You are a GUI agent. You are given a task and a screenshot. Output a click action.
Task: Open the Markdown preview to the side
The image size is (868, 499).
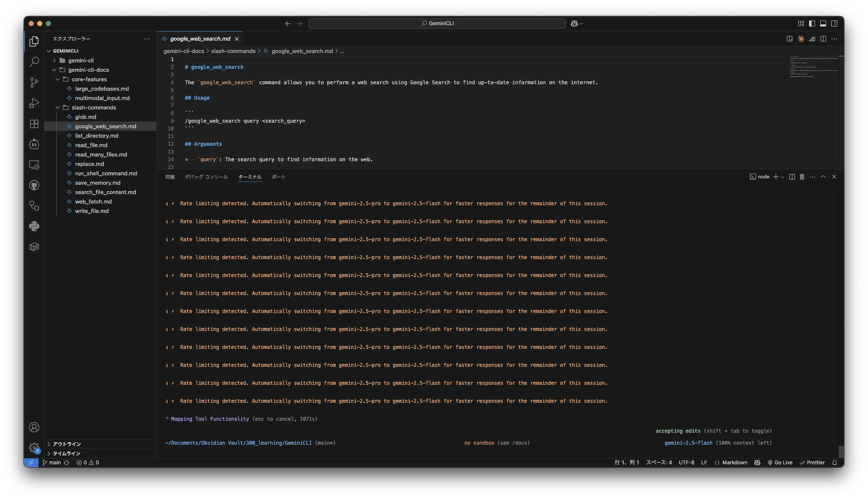point(789,38)
